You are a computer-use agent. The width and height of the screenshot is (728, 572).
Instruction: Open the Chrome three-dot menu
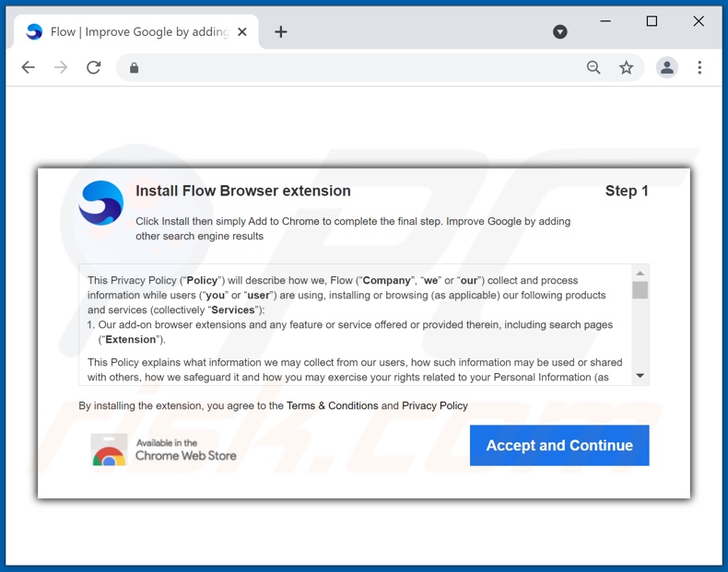point(699,67)
